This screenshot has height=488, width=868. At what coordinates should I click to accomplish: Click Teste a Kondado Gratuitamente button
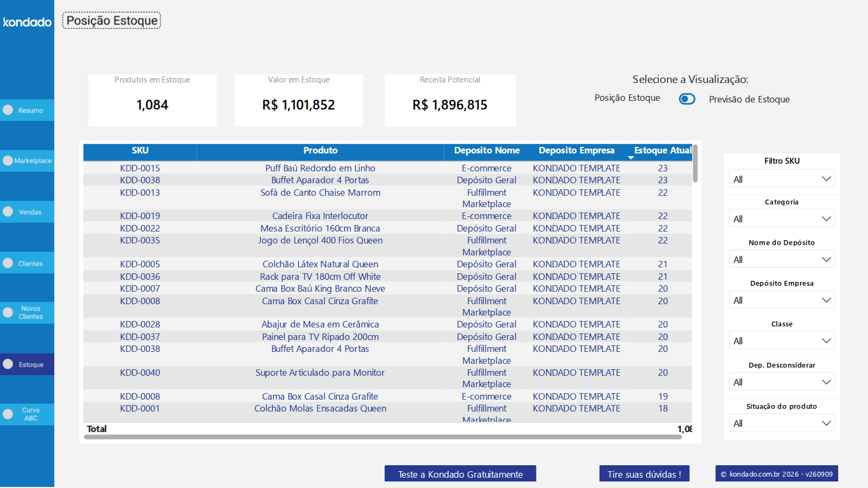point(460,474)
